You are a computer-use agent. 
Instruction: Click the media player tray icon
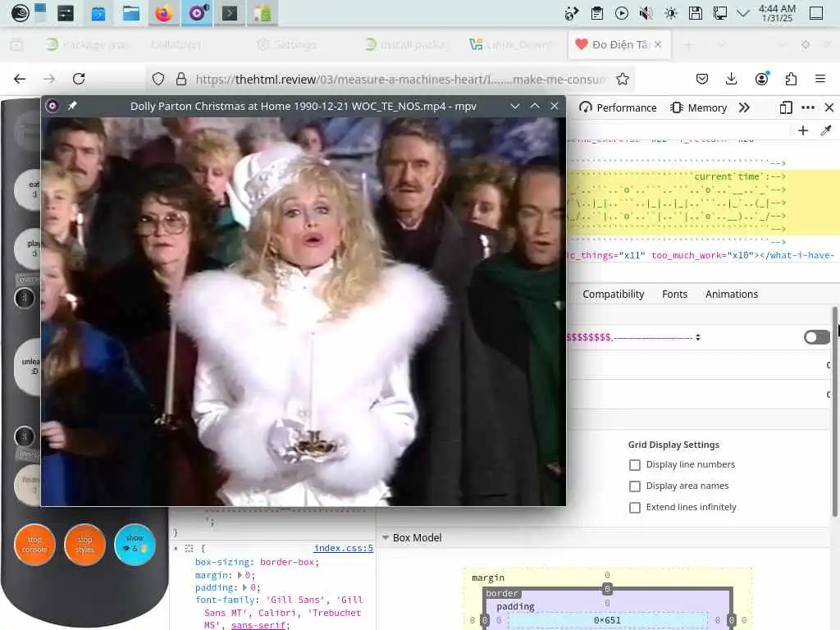pos(622,13)
